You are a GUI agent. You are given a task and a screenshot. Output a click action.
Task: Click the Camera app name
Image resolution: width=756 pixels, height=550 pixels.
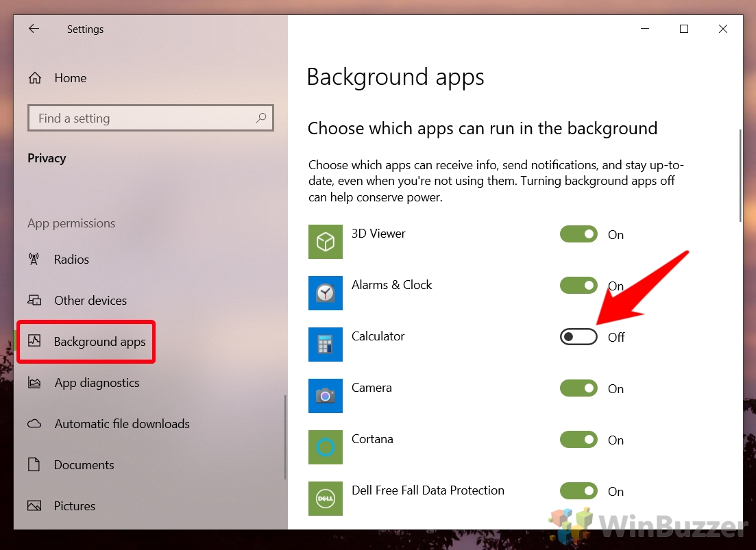[x=371, y=388]
